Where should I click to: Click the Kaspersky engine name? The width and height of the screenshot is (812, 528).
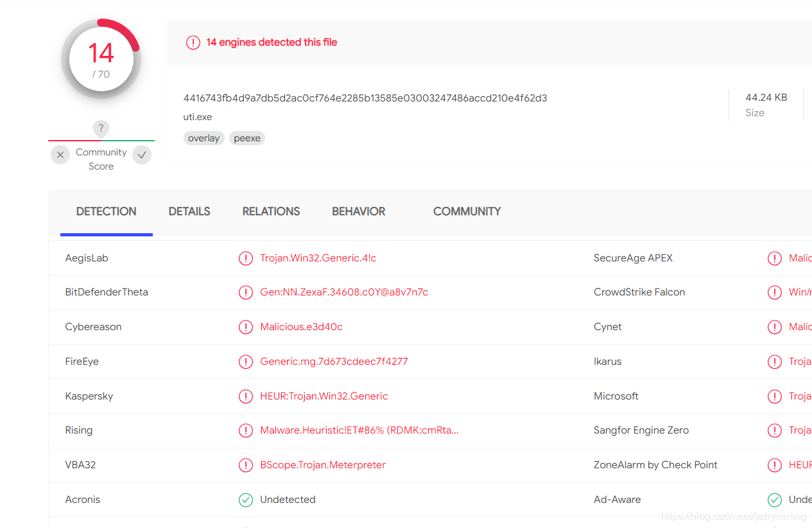(89, 396)
